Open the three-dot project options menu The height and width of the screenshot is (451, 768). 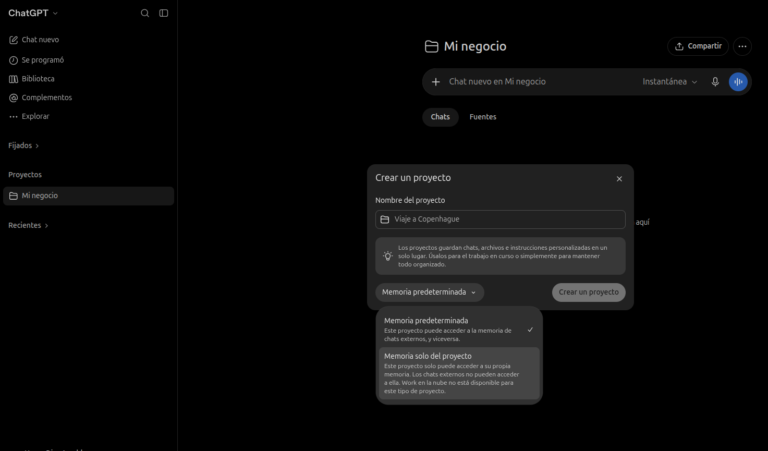[743, 47]
